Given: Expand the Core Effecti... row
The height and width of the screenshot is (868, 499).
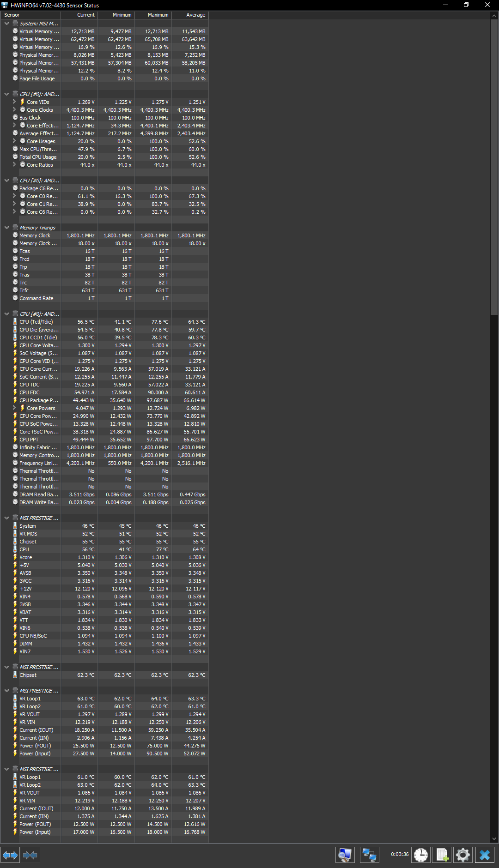Looking at the screenshot, I should [14, 126].
